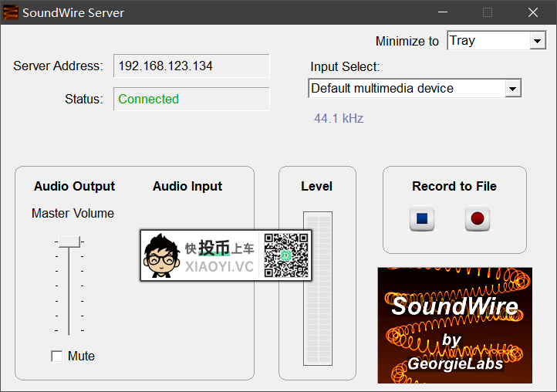This screenshot has width=557, height=392.
Task: Start recording with the red record button
Action: point(478,219)
